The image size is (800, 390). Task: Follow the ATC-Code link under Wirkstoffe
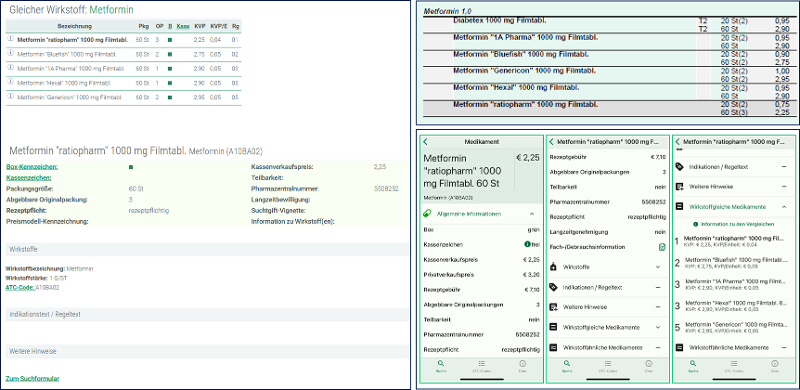20,288
